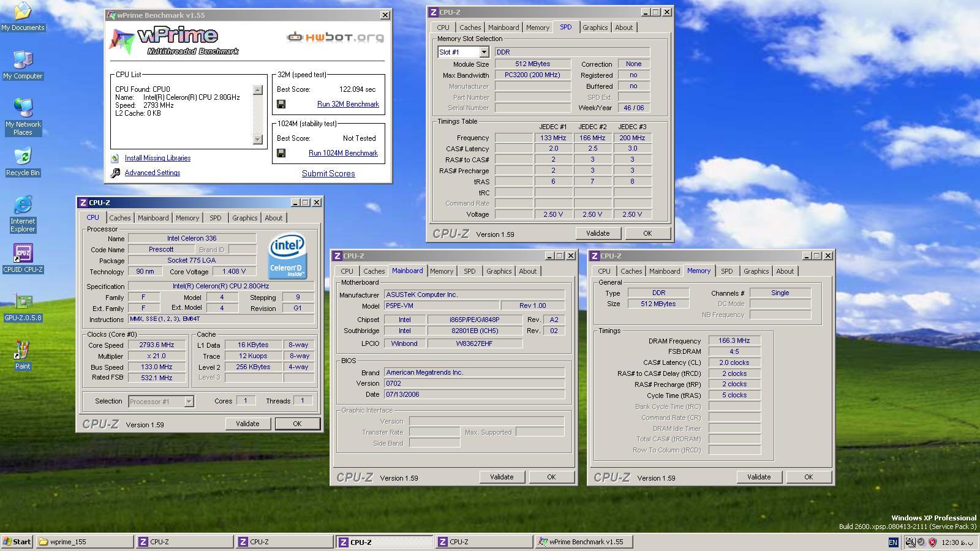Run the 32M Benchmark link

348,104
